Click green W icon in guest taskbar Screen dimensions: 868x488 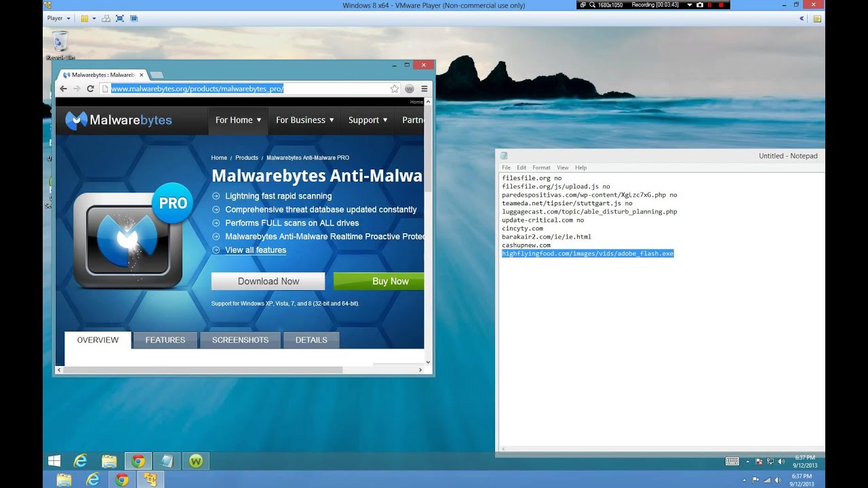(196, 461)
